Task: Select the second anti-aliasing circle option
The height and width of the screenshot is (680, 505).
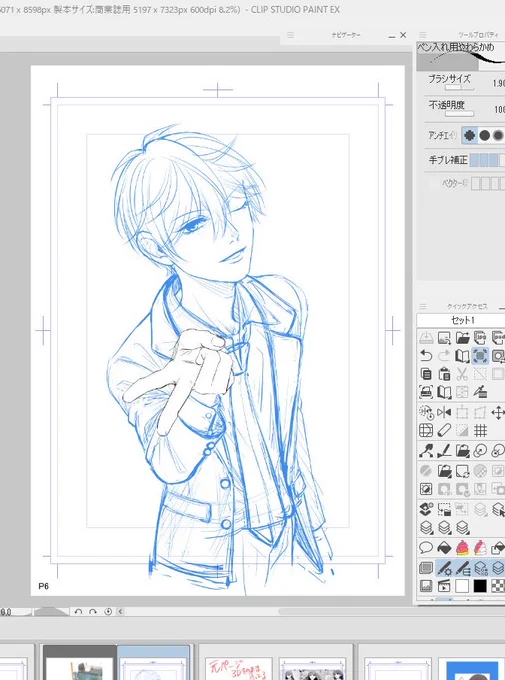Action: click(485, 135)
